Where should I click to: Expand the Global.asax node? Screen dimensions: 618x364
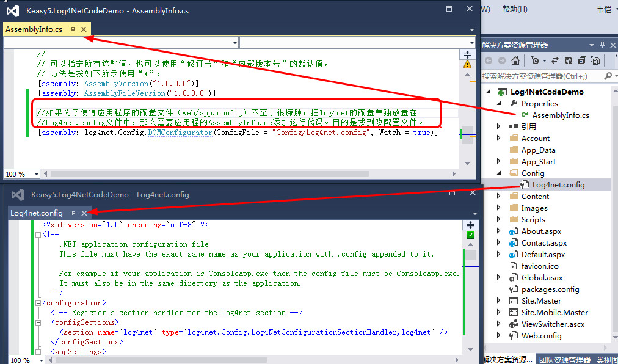click(499, 277)
